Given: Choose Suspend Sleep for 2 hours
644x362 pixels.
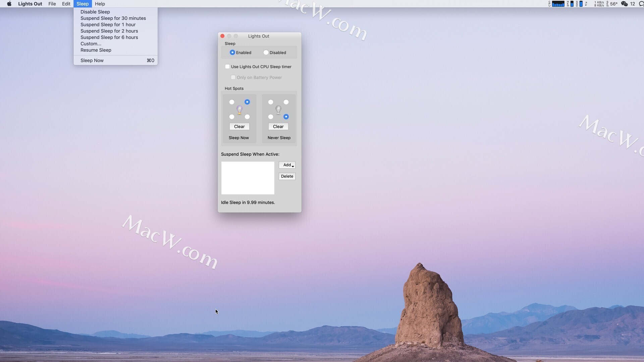Looking at the screenshot, I should pos(109,31).
